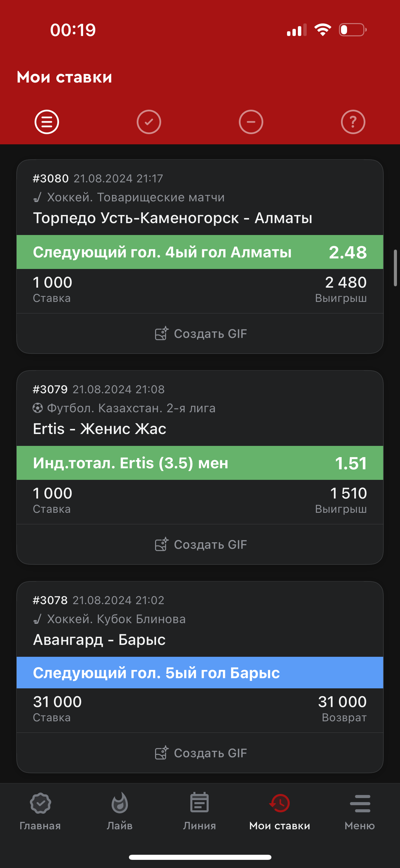
Task: Tap blue Следующий гол 5ый гол Барыс bar
Action: pos(200,673)
